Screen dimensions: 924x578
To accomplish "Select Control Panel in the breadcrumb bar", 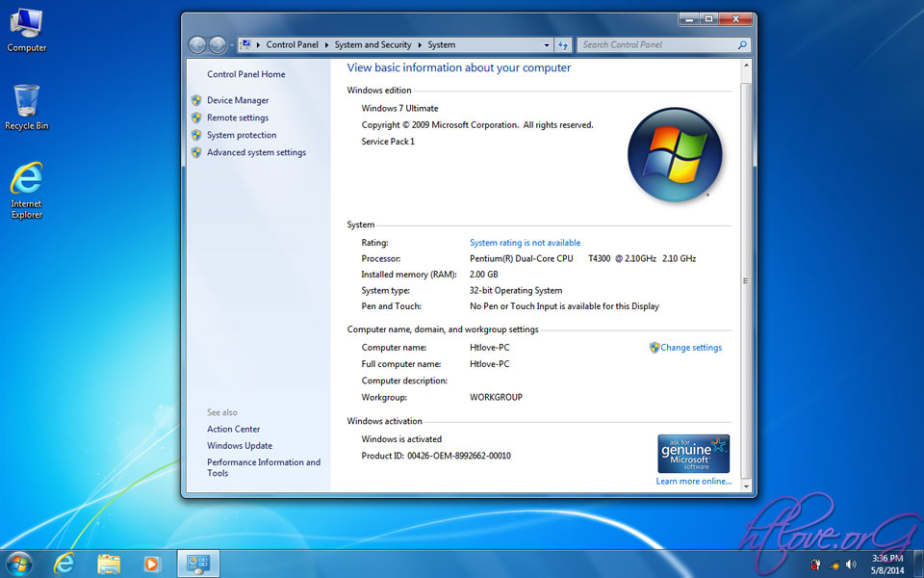I will click(x=292, y=44).
